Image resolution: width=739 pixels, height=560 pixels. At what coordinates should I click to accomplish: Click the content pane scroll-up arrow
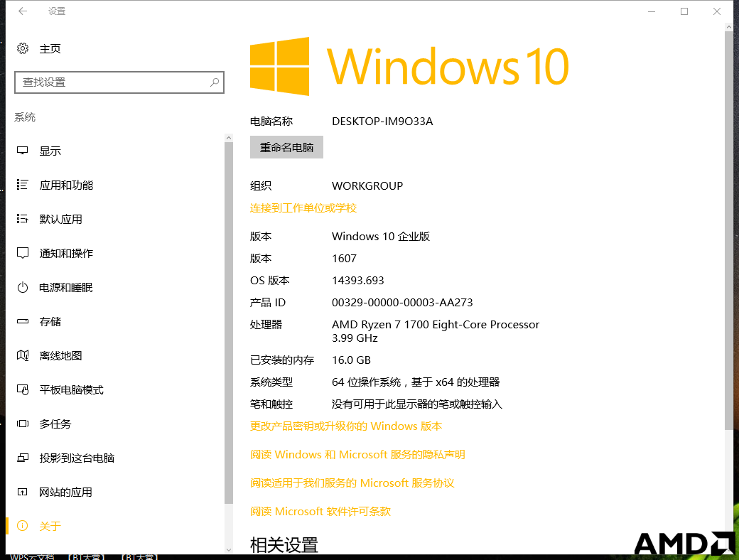728,28
